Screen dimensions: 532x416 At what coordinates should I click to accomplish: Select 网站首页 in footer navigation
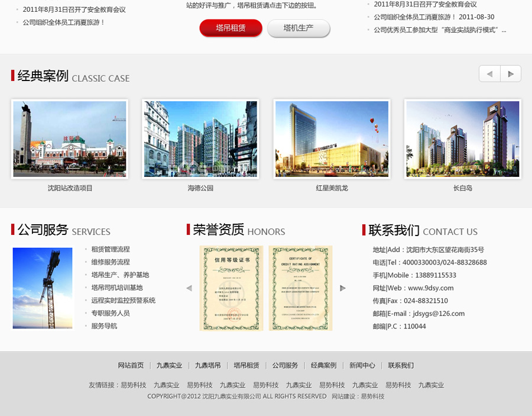(131, 366)
